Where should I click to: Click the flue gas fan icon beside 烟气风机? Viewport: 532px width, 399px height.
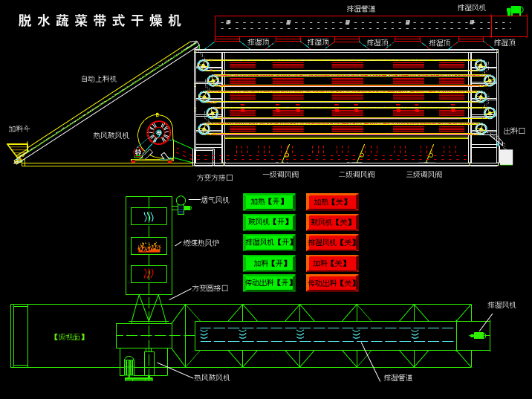coord(181,204)
